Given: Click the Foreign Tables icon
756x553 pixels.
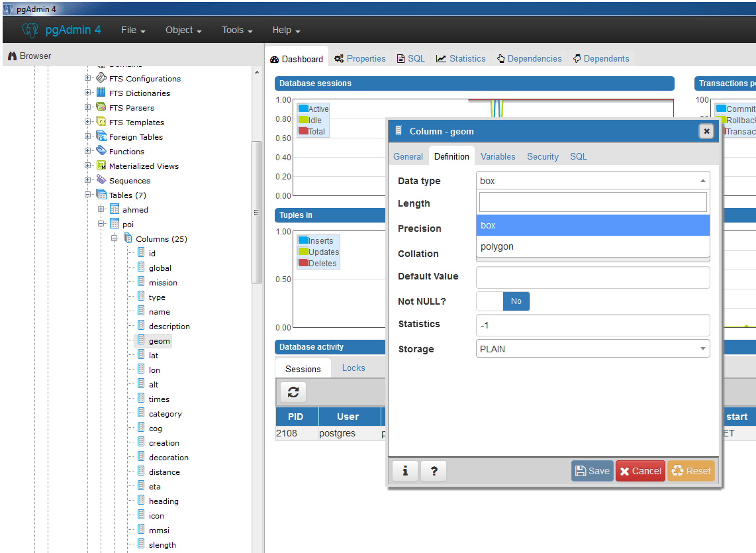Looking at the screenshot, I should (101, 136).
